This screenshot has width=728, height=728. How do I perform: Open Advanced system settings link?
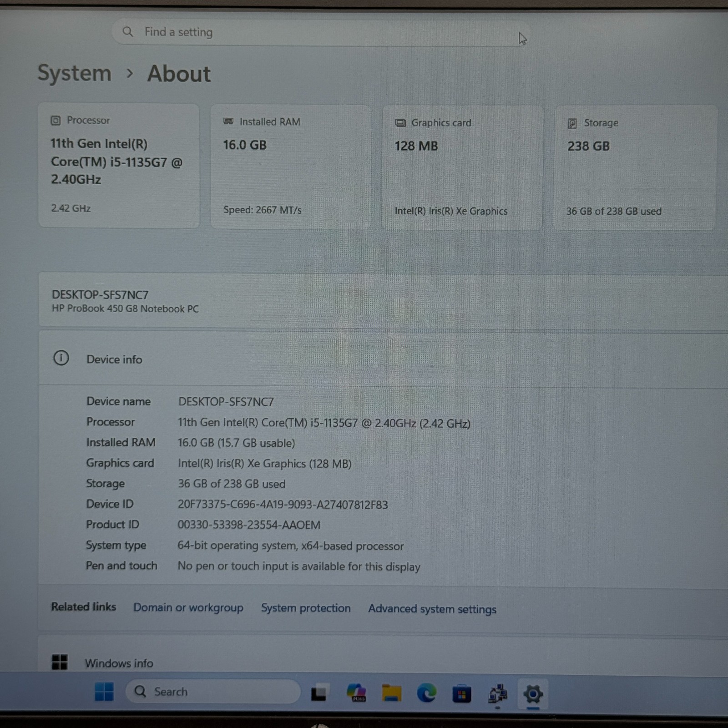[432, 609]
